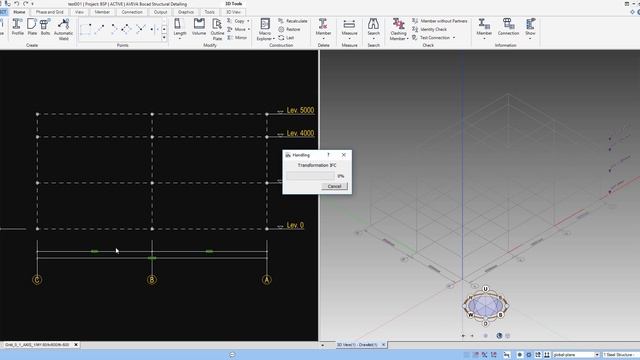Open the View ribbon tab
This screenshot has height=360, width=640.
pos(79,12)
